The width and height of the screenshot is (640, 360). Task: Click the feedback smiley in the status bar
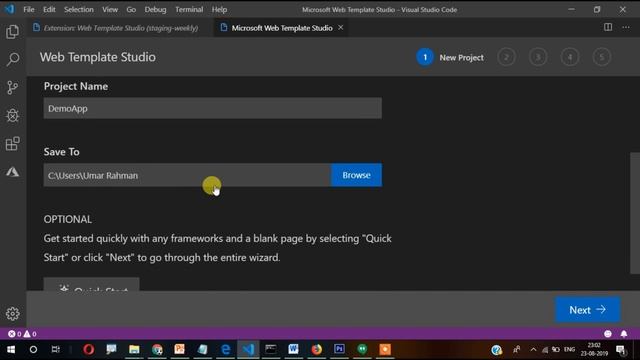tap(608, 334)
